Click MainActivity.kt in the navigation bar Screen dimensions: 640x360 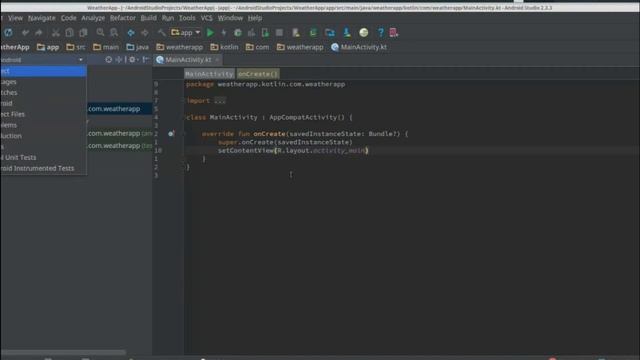[x=359, y=47]
